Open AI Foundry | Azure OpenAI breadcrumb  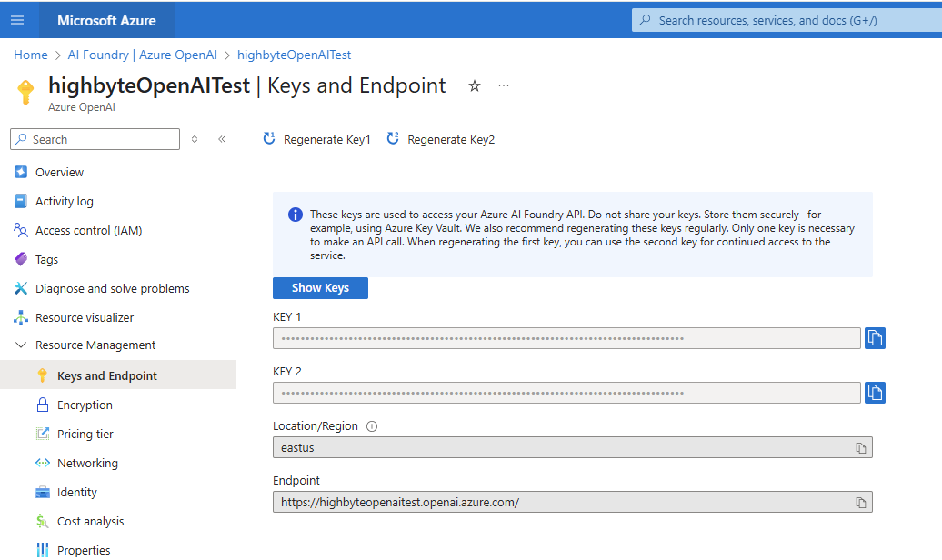[143, 55]
